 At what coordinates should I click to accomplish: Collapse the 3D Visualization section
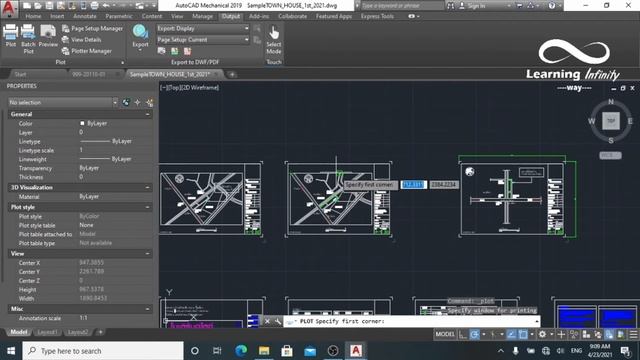147,187
